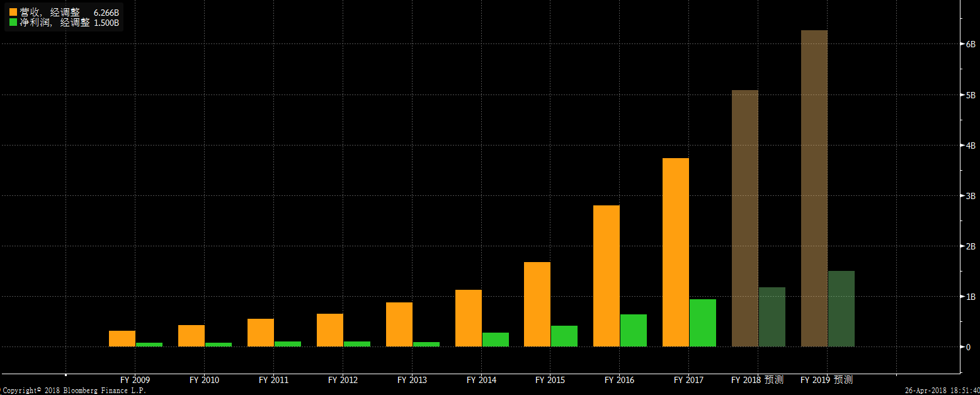The width and height of the screenshot is (980, 395).
Task: Click the FY 2018 forecast revenue bar
Action: click(x=744, y=218)
